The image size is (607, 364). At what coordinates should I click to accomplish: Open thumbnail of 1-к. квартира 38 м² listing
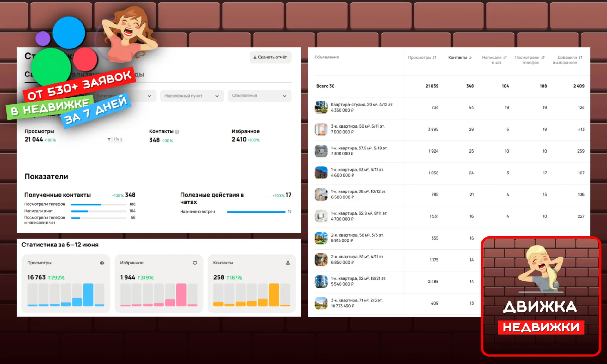coord(321,194)
